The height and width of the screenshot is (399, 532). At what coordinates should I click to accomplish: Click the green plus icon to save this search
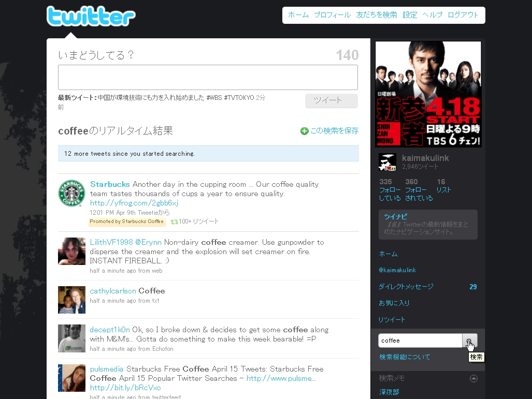coord(305,131)
